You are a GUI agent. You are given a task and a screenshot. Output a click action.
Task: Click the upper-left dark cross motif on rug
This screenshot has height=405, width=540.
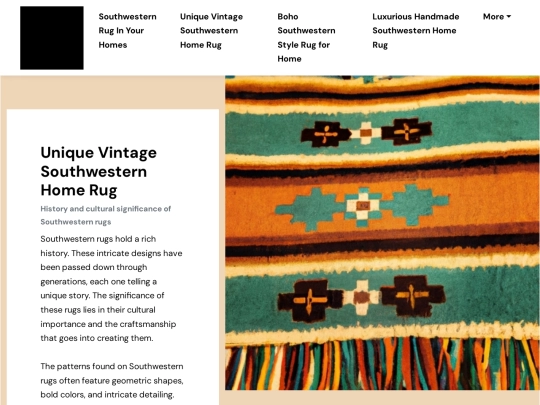(325, 134)
